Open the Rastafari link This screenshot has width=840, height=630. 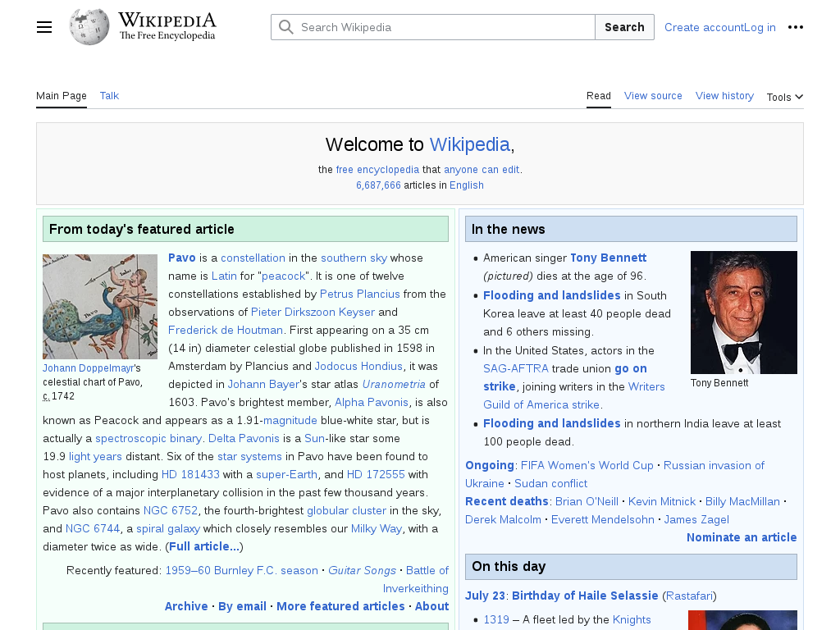click(x=689, y=596)
